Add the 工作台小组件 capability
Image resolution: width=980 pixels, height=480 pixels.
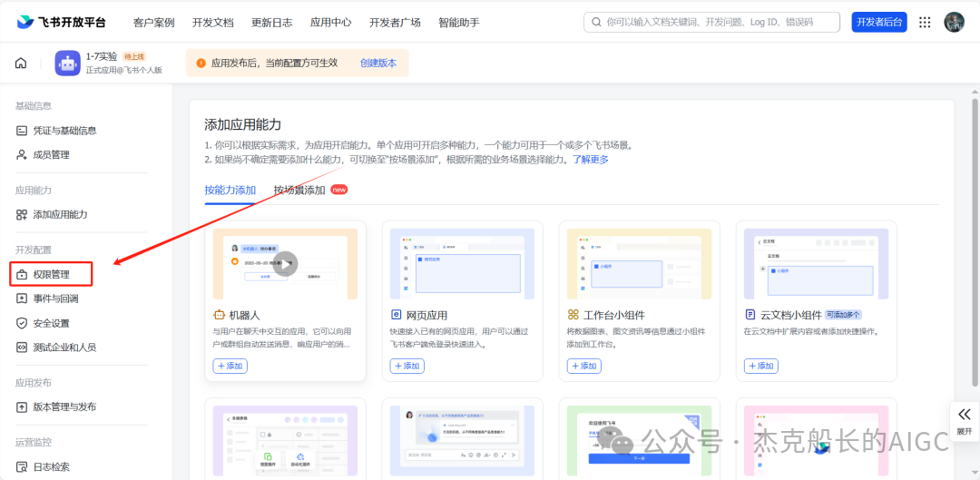583,366
